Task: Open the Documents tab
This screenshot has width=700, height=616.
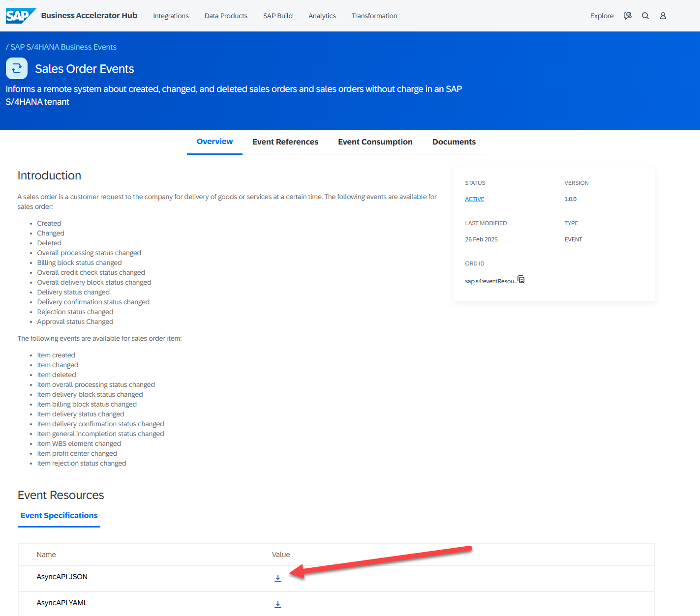Action: point(454,142)
